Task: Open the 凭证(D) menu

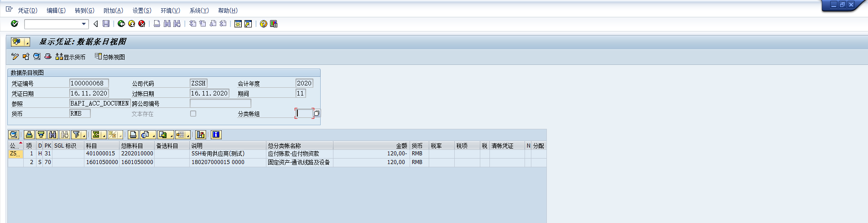Action: tap(28, 11)
